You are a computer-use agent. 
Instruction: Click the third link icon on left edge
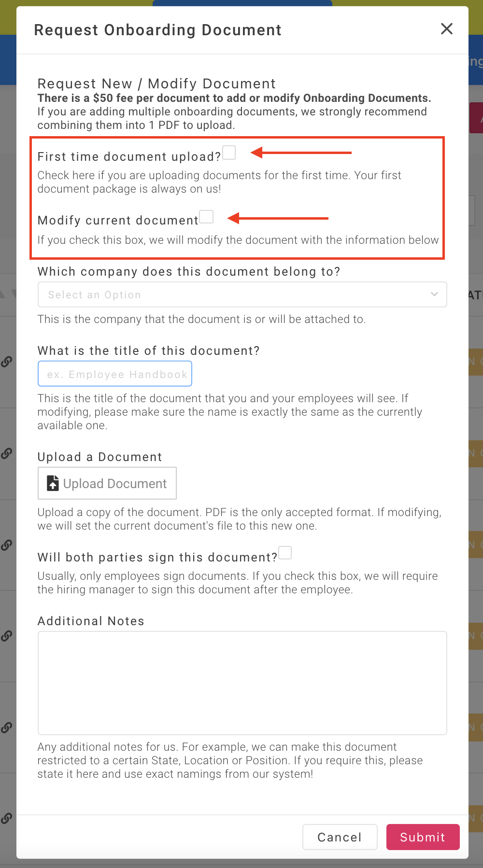pyautogui.click(x=6, y=545)
